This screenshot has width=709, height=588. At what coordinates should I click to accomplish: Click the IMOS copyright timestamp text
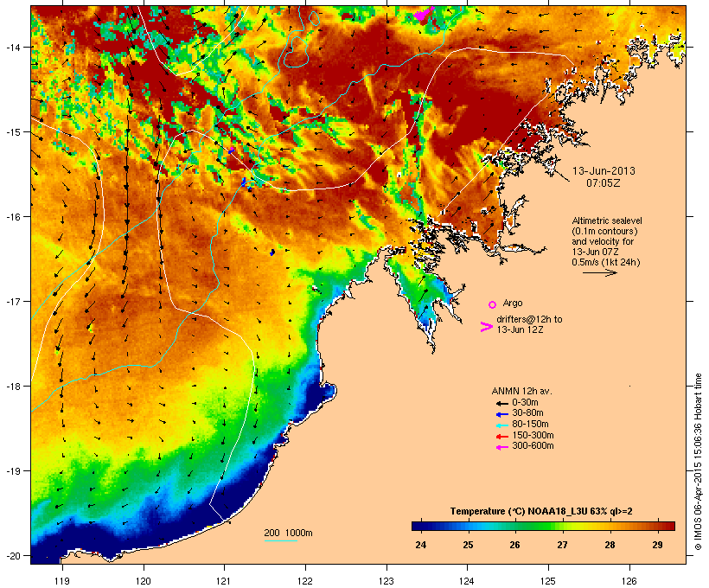click(698, 462)
